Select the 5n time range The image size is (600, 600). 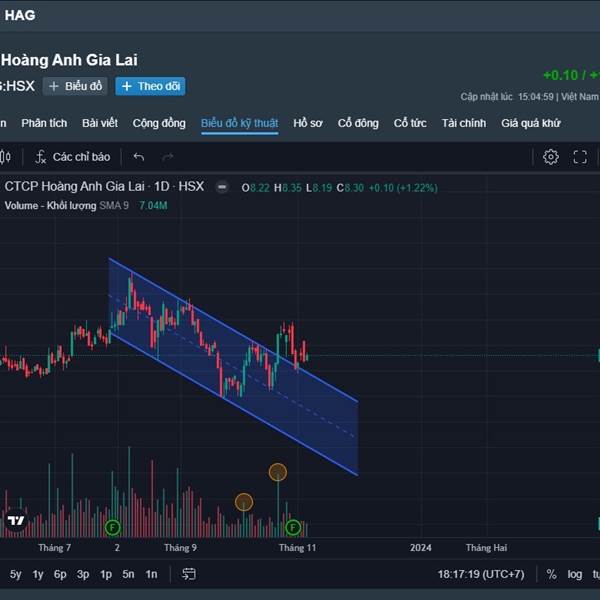pyautogui.click(x=128, y=574)
